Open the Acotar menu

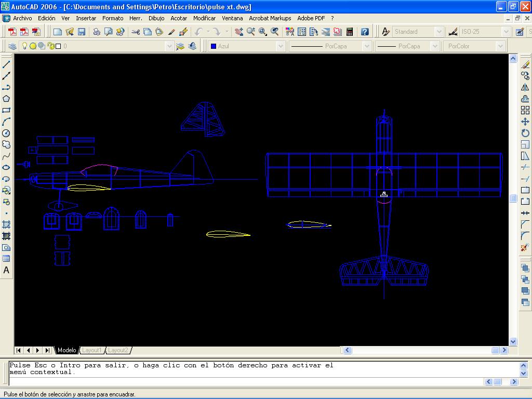point(179,18)
